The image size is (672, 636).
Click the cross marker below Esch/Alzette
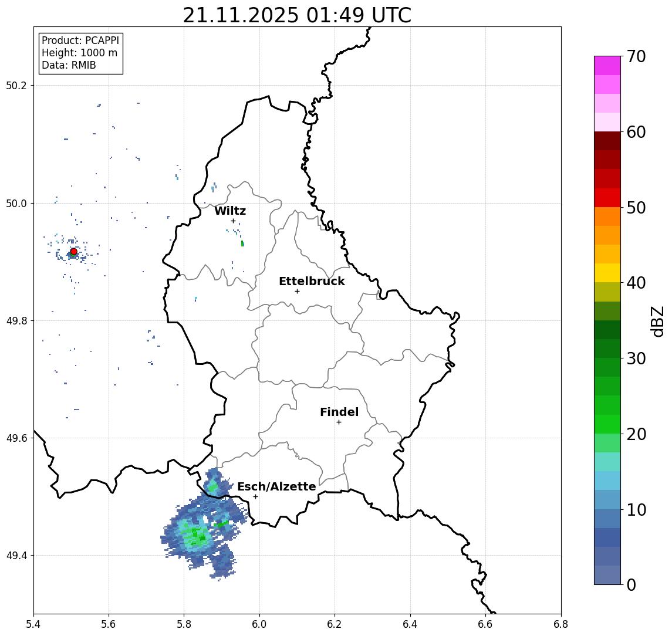coord(255,497)
